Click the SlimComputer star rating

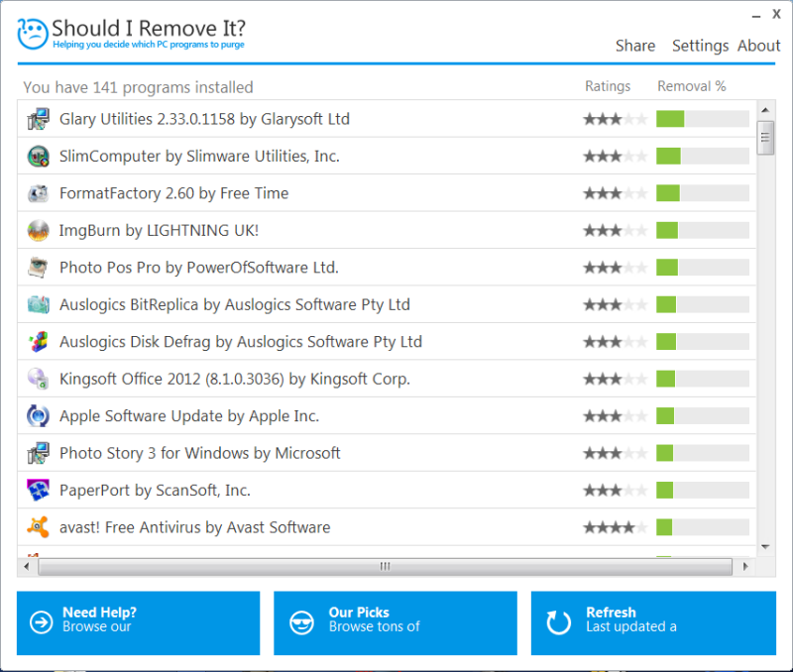coord(615,157)
